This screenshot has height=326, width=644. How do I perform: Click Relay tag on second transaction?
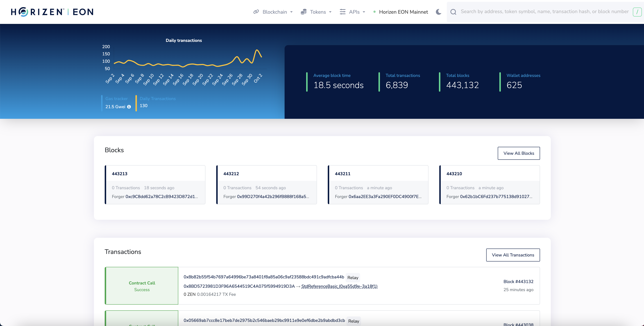[x=353, y=321]
